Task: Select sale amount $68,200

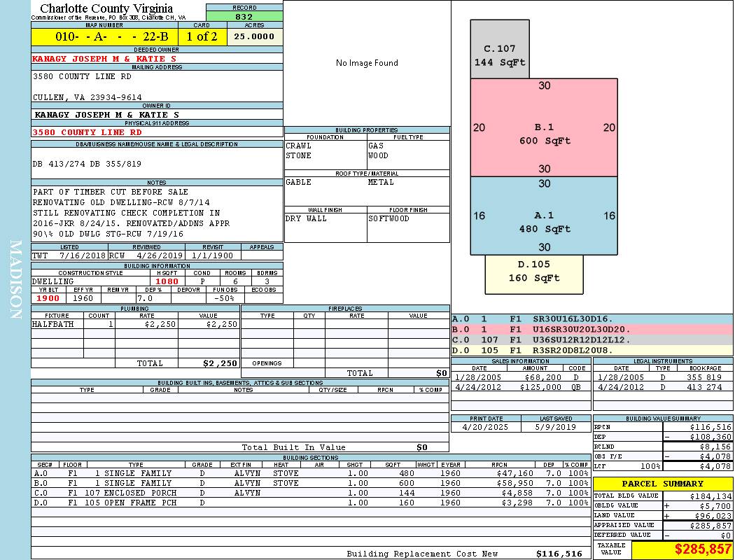Action: 542,377
